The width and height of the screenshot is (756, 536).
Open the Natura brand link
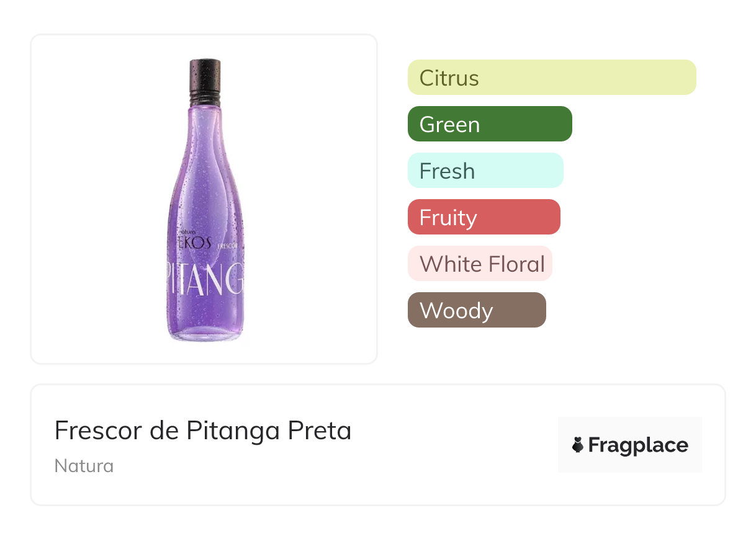[84, 466]
